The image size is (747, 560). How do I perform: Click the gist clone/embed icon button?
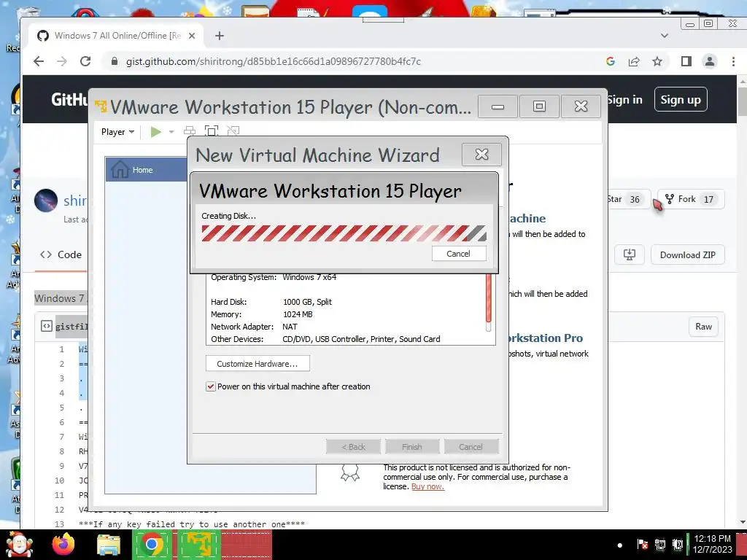629,254
